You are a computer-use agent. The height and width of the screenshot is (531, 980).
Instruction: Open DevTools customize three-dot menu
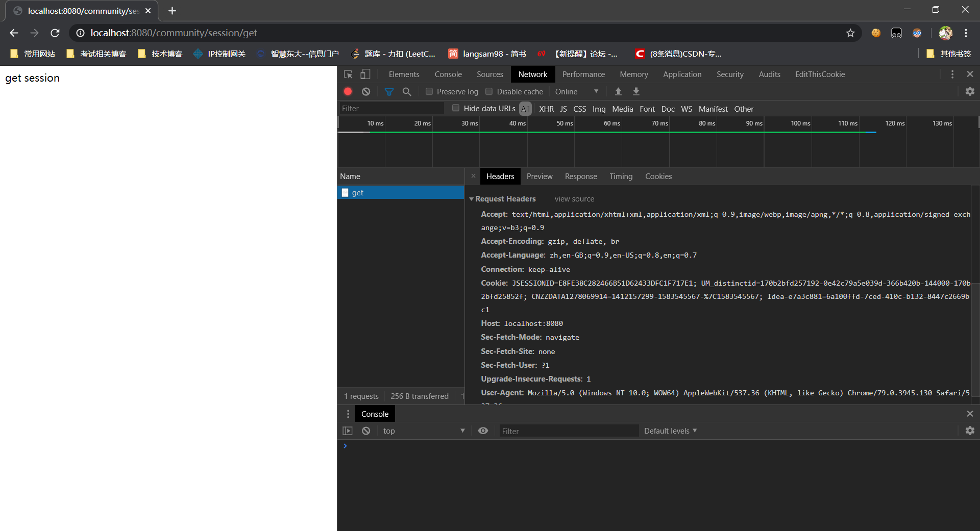952,74
